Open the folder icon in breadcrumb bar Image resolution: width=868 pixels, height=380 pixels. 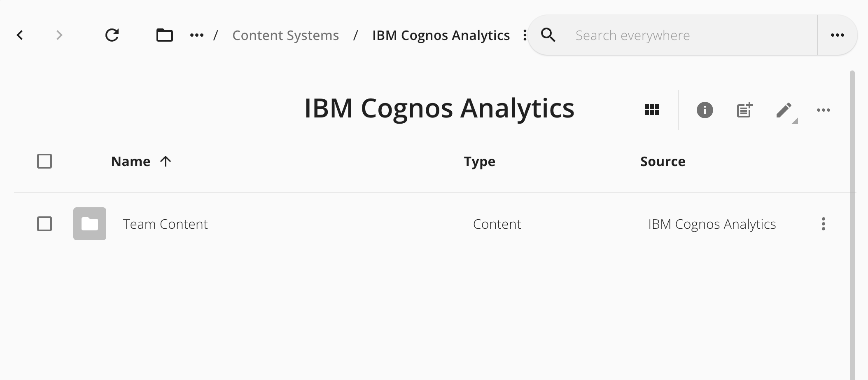(165, 35)
